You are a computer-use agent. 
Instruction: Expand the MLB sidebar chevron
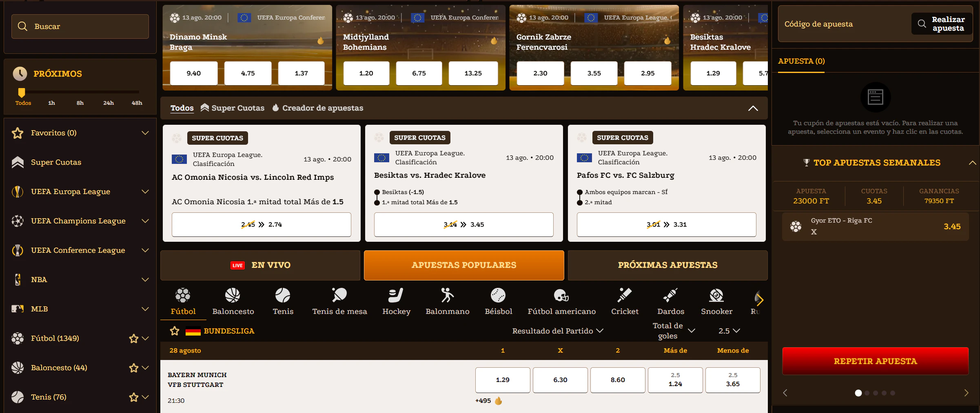(x=145, y=309)
